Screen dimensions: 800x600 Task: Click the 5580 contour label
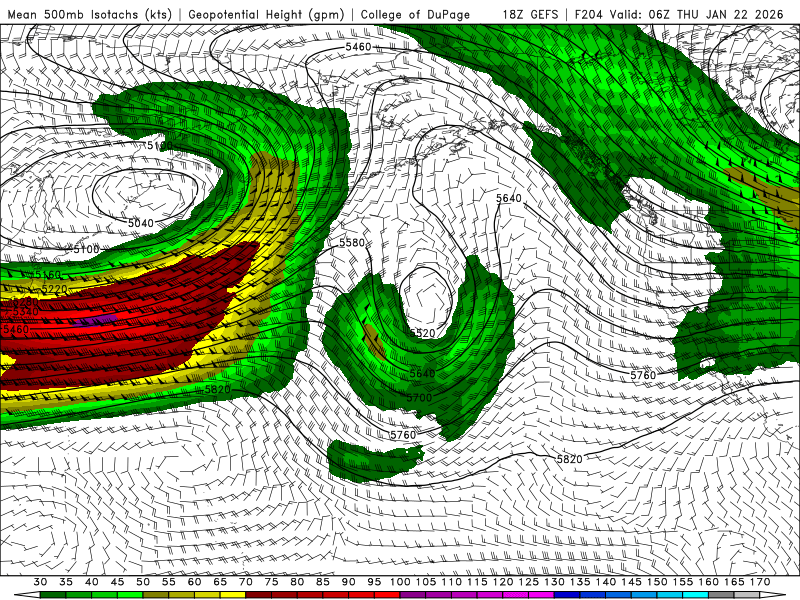352,242
